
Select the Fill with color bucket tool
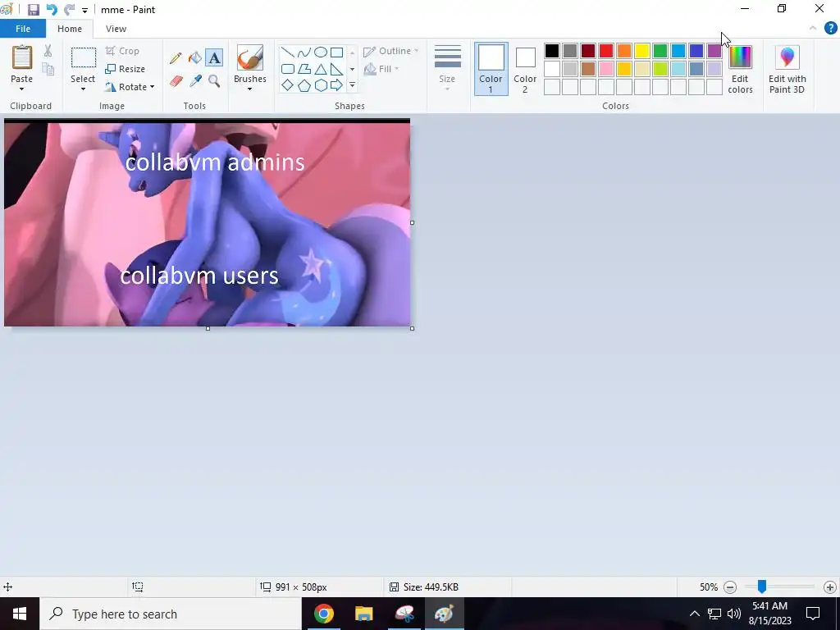(x=195, y=58)
